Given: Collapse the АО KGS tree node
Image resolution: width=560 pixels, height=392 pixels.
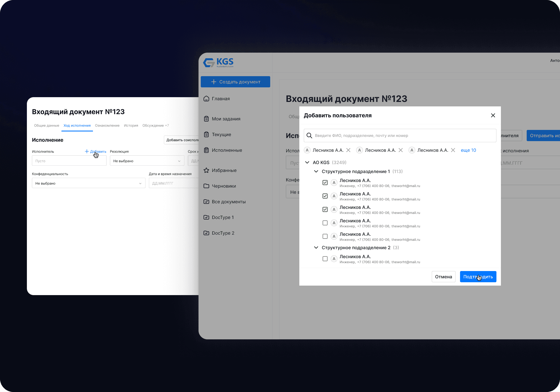Looking at the screenshot, I should tap(307, 162).
